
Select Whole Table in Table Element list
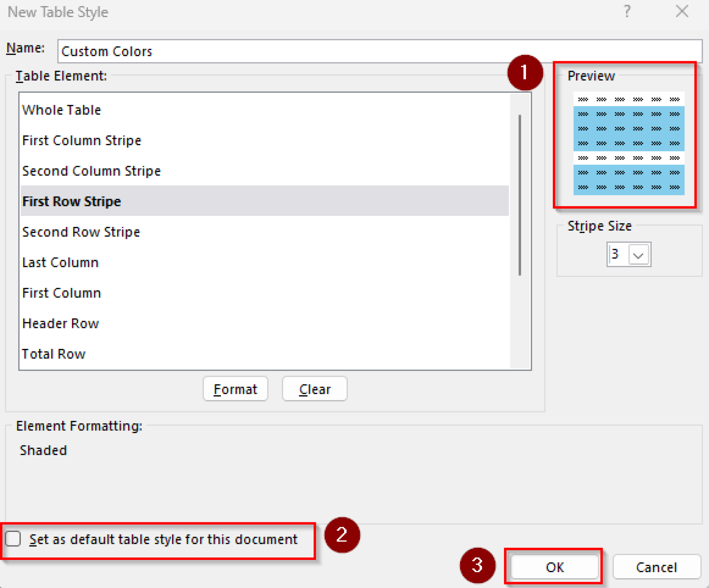[62, 110]
